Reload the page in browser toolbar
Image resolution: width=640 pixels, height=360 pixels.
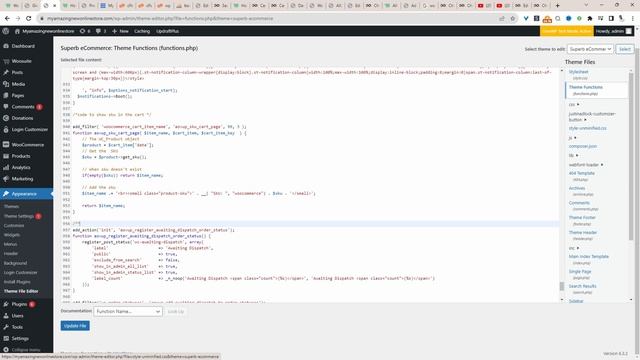point(29,18)
